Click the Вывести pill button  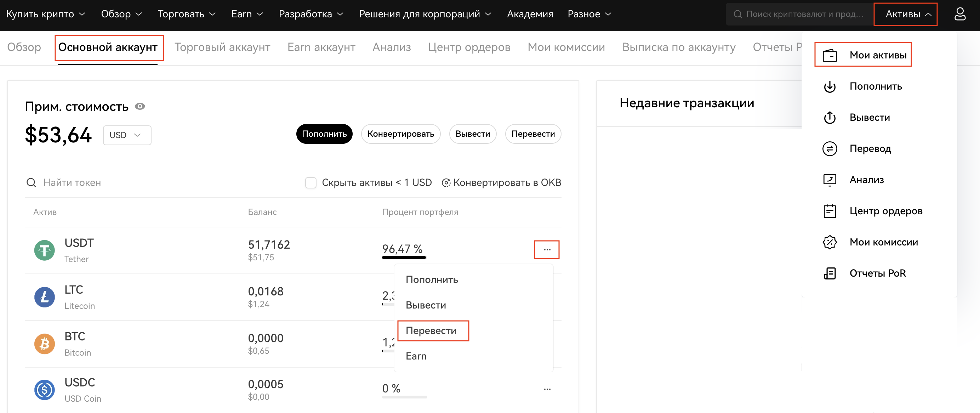[x=473, y=134]
